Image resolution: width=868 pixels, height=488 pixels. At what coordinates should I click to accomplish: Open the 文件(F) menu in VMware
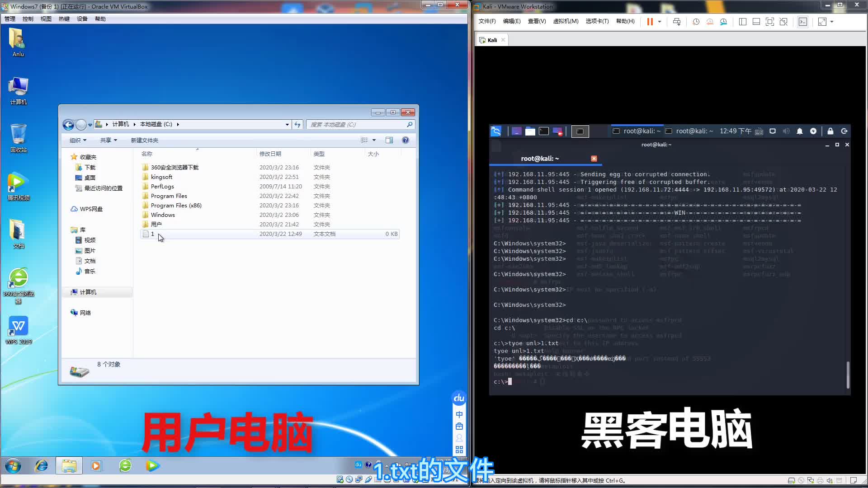coord(487,21)
